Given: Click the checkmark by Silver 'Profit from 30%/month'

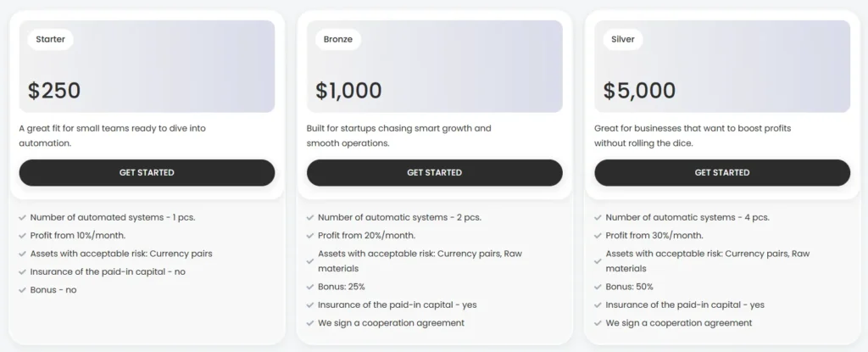Looking at the screenshot, I should coord(598,236).
